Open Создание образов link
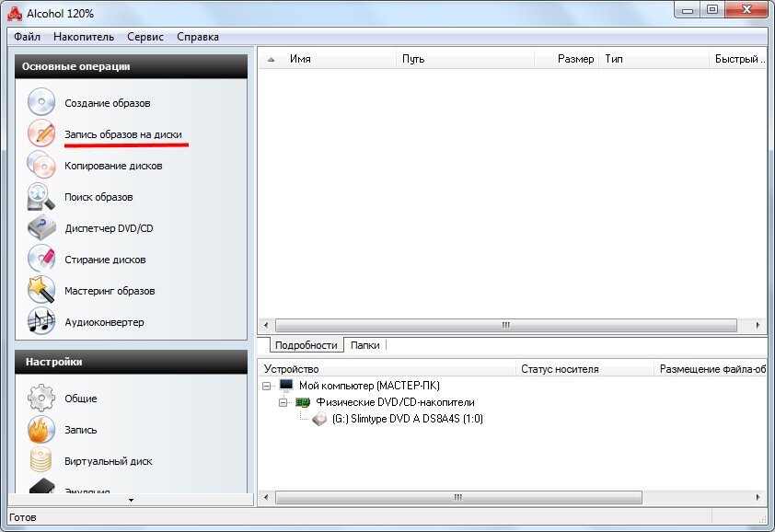Screen dimensions: 775x532 pos(108,103)
